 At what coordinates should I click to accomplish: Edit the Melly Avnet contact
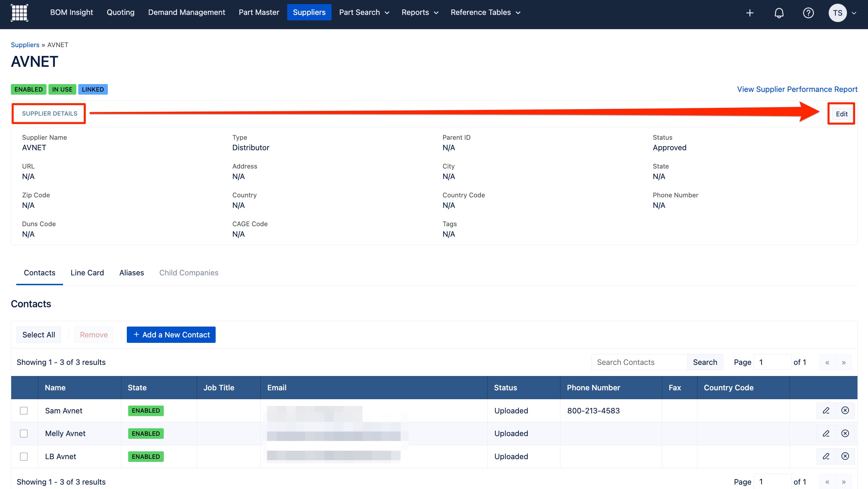coord(826,433)
